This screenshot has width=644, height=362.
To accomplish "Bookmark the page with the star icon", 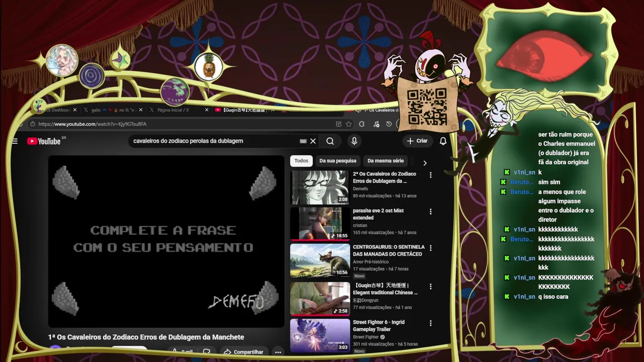I will tap(349, 124).
